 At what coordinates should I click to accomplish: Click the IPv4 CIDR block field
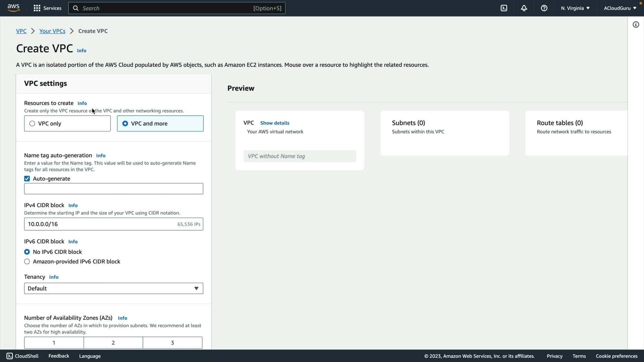(101, 224)
